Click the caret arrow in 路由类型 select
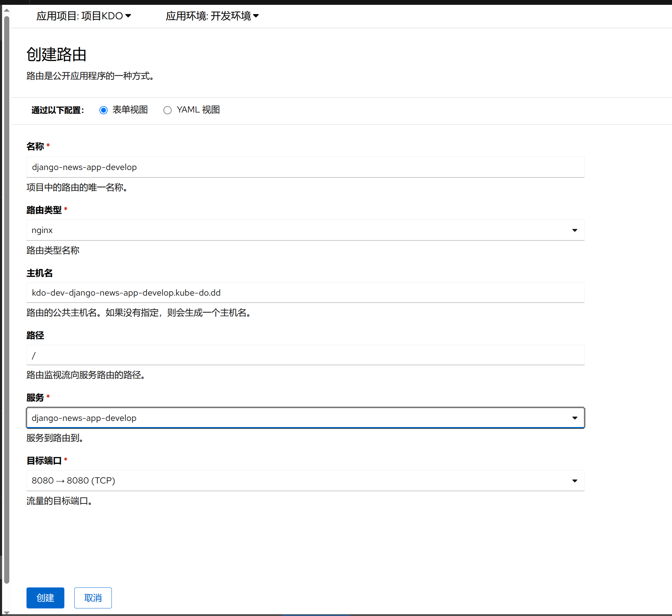 pos(575,230)
